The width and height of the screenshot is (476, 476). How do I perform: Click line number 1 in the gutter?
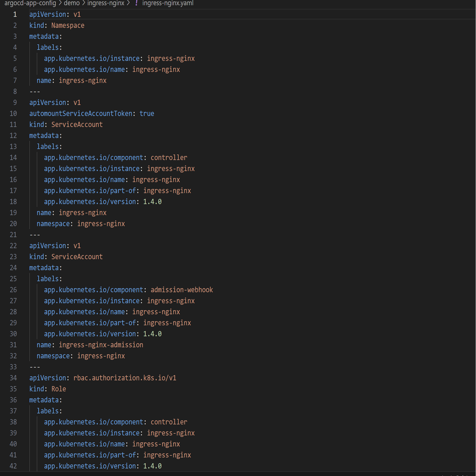tap(15, 14)
